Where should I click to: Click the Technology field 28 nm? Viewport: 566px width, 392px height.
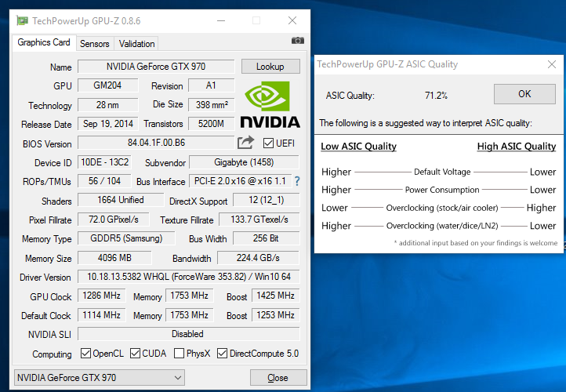click(108, 105)
